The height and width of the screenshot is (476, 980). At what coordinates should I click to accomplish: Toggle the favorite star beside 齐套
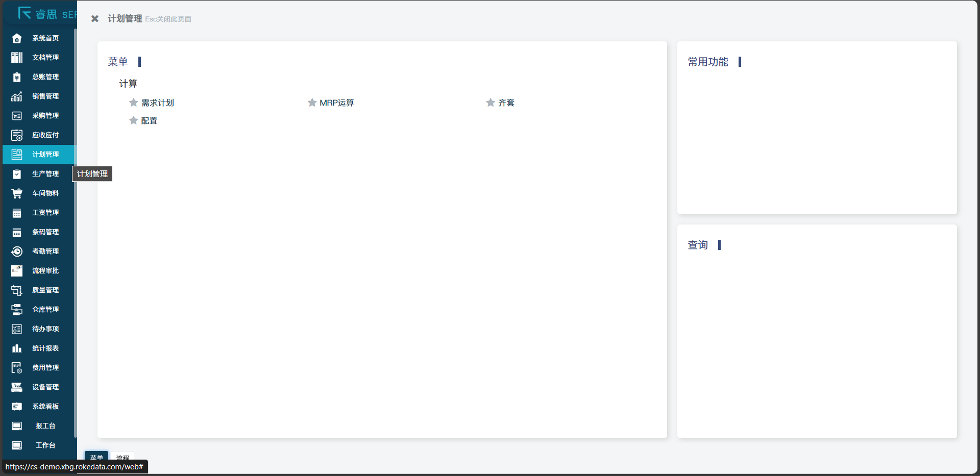coord(490,102)
